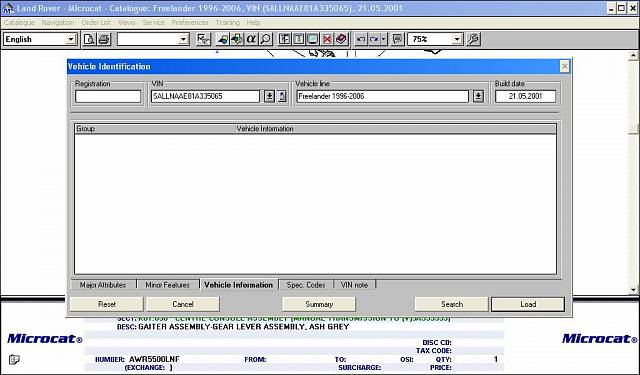
Task: Click the Reset button
Action: point(107,304)
